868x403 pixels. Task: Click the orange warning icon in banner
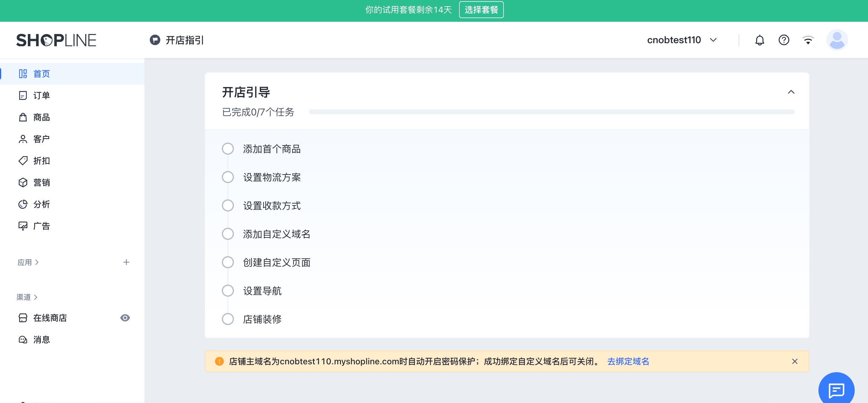click(x=219, y=361)
